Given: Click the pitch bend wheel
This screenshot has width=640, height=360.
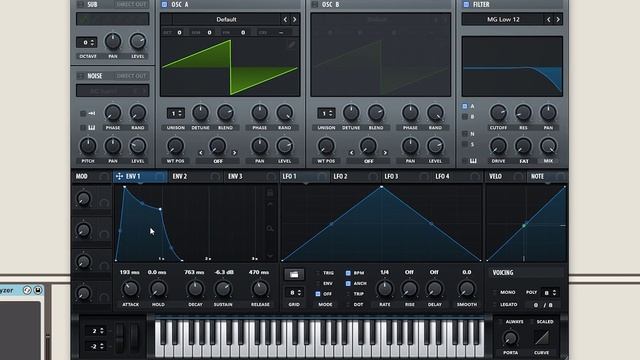Looking at the screenshot, I should pos(119,337).
